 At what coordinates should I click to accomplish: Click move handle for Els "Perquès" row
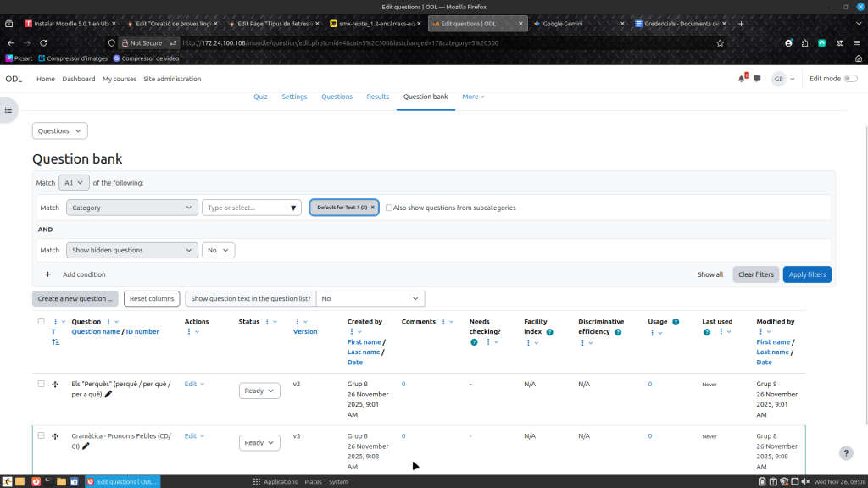pos(55,385)
